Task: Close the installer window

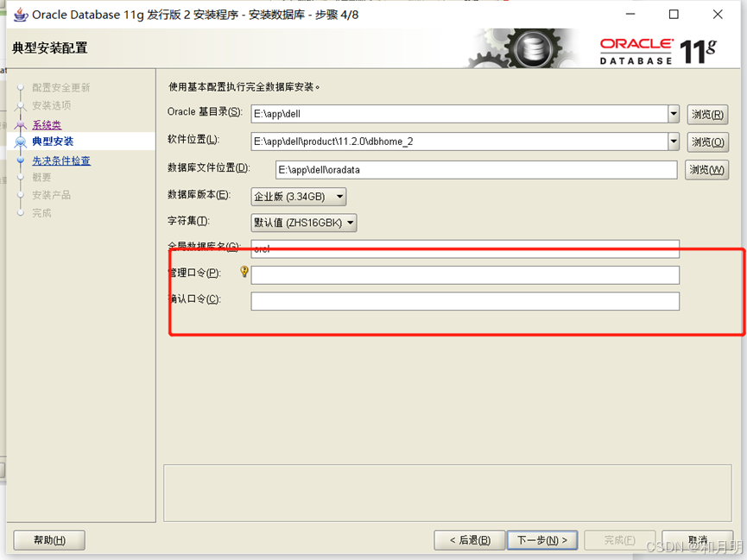Action: tap(718, 15)
